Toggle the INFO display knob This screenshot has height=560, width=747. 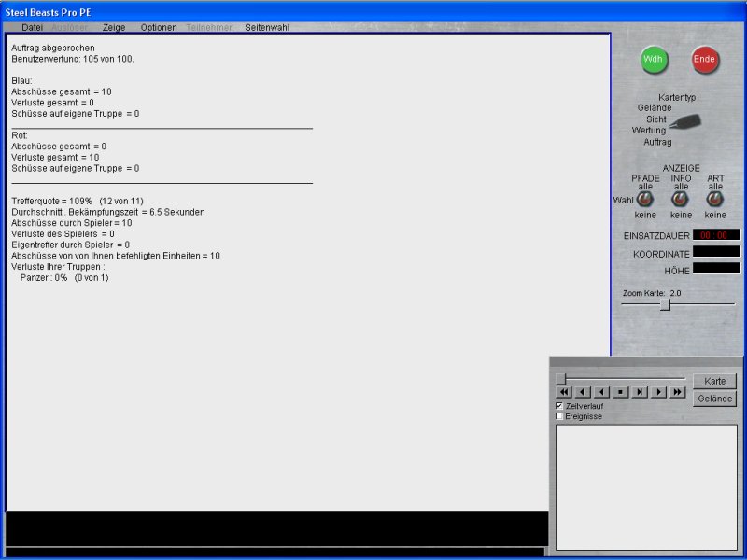pos(681,199)
